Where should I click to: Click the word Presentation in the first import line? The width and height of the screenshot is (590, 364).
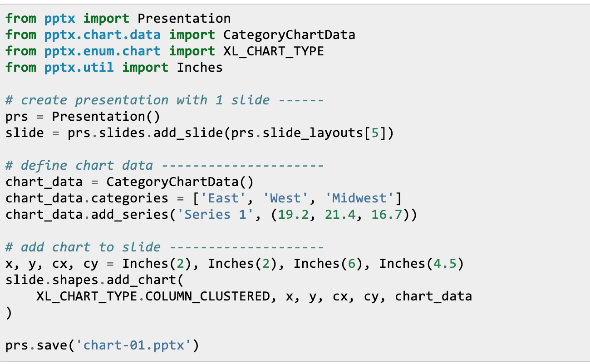184,19
